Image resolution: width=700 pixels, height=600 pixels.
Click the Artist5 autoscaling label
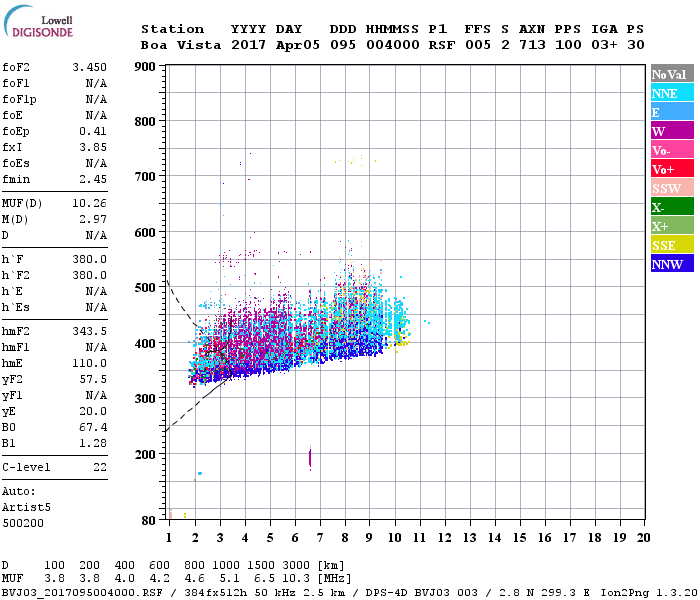26,508
